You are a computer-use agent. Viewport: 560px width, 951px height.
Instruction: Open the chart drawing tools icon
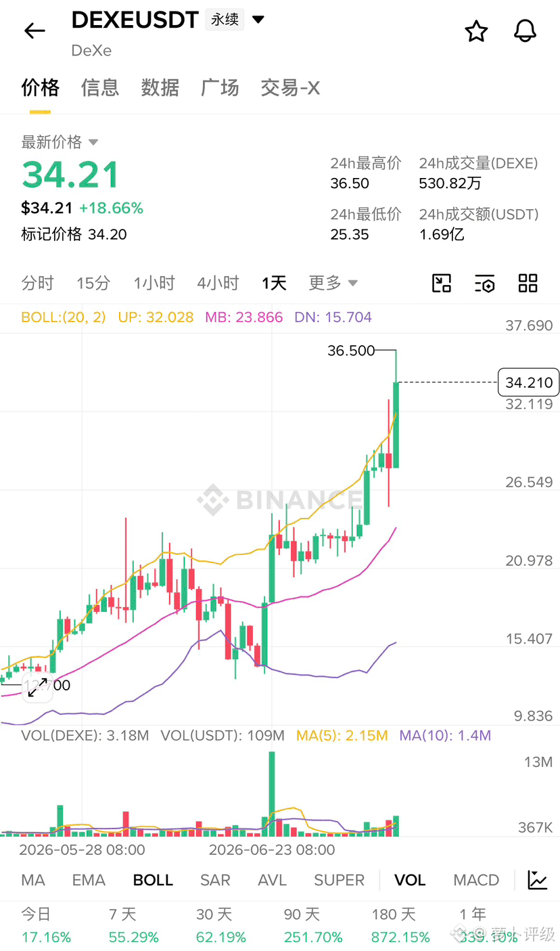(442, 283)
